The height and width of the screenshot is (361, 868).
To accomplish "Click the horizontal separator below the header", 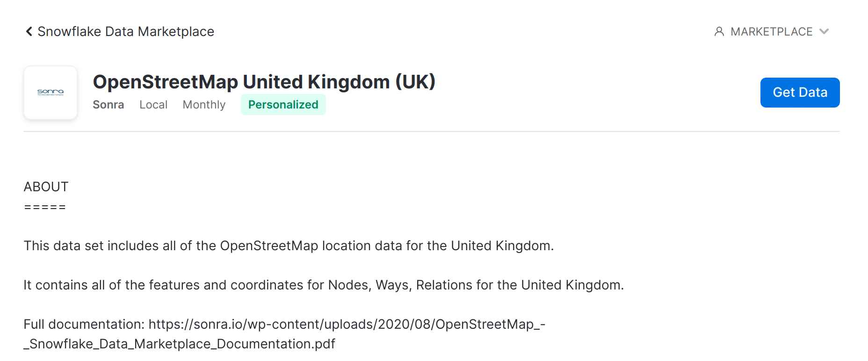I will [432, 131].
